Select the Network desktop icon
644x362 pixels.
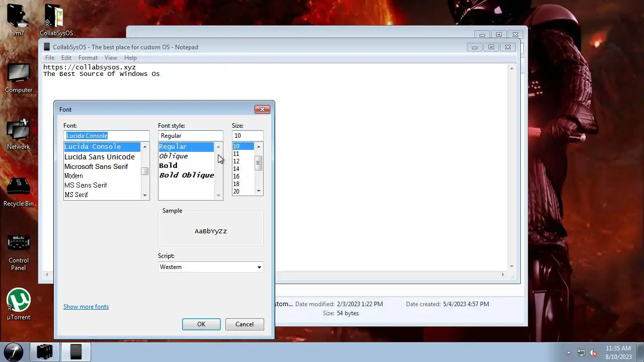point(19,135)
